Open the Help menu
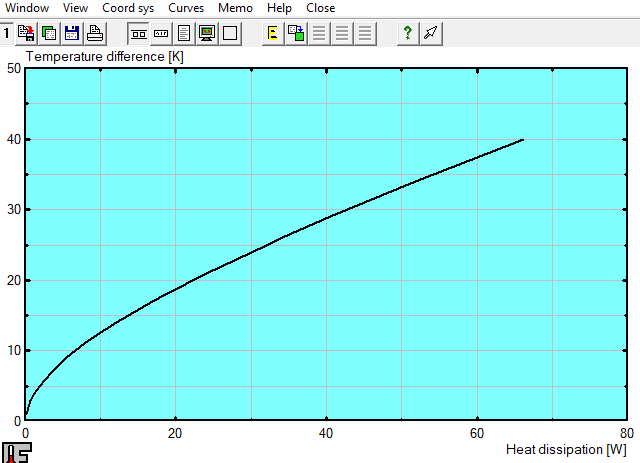Screen dimensions: 640x463 (279, 8)
